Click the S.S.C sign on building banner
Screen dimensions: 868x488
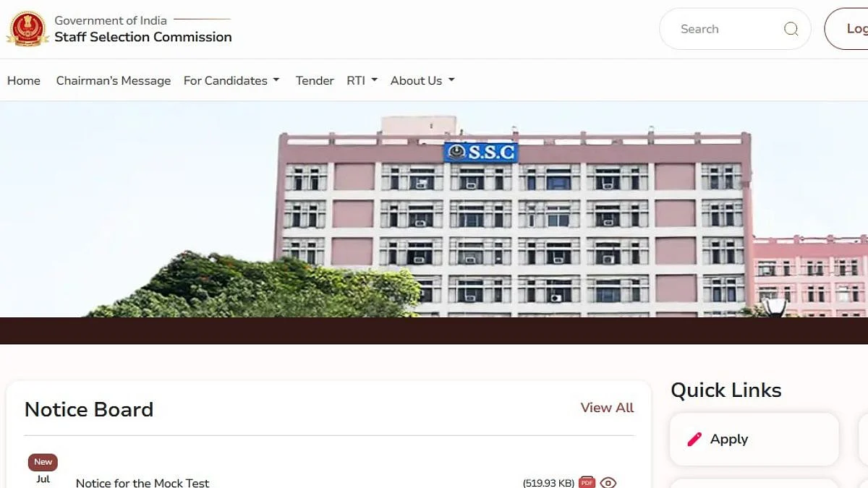[x=481, y=152]
